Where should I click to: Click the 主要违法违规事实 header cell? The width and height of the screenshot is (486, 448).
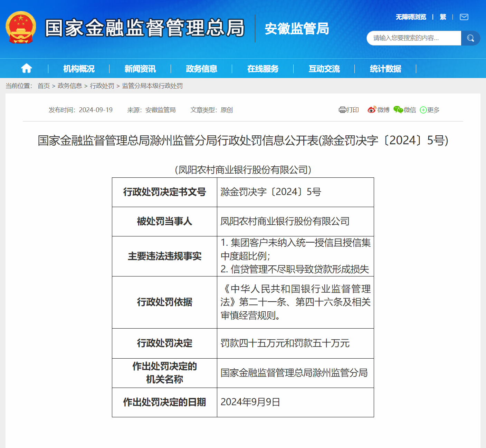[164, 256]
